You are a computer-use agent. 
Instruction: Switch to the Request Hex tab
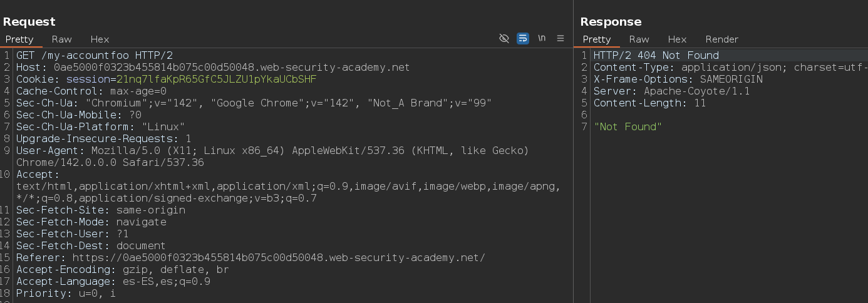click(x=100, y=39)
